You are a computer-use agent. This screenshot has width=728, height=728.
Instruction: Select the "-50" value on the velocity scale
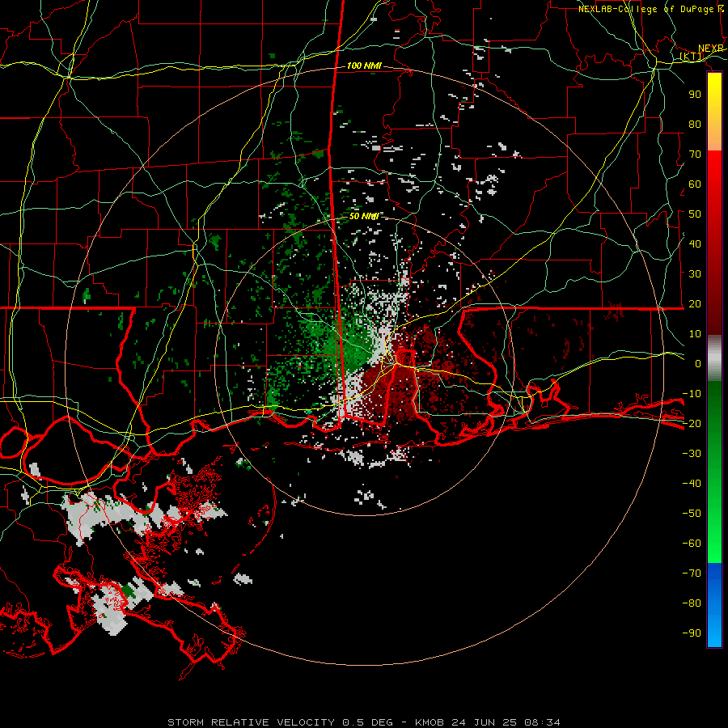tap(692, 513)
